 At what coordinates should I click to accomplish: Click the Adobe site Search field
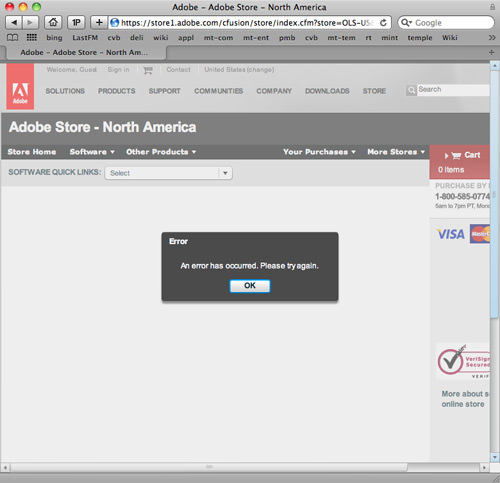click(x=453, y=90)
